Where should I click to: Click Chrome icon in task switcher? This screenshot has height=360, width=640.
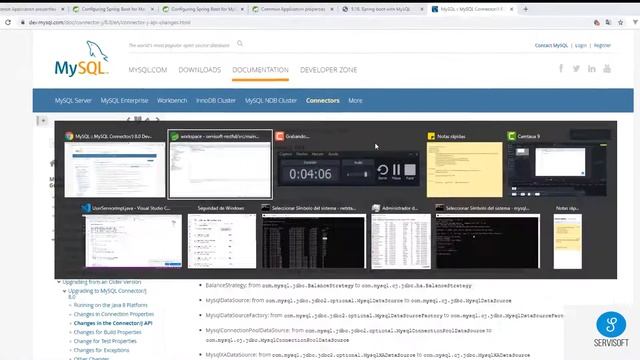tap(69, 136)
